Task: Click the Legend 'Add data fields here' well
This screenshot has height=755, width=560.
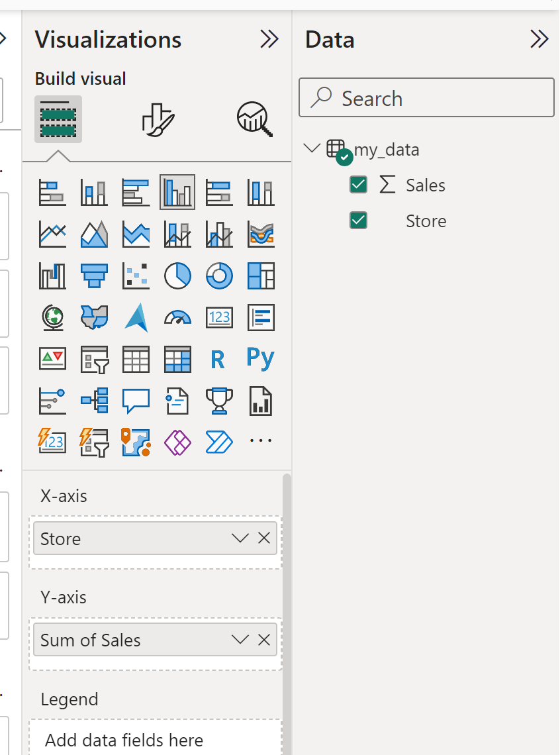Action: coord(155,738)
